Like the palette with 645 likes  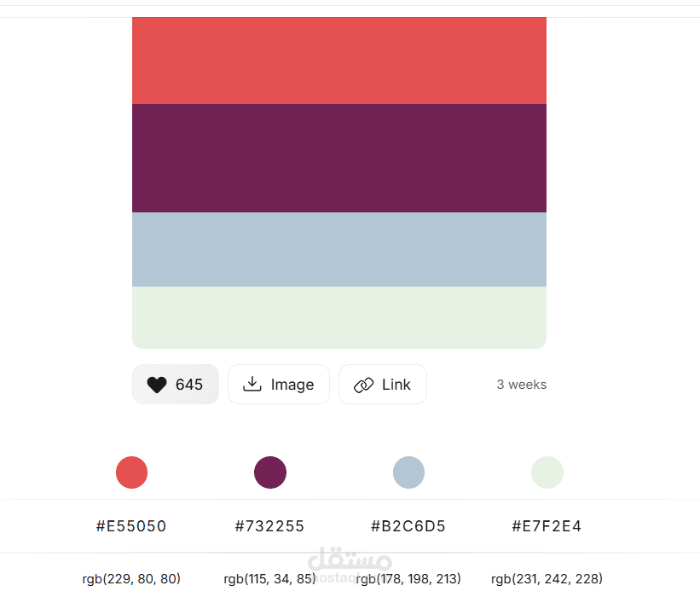click(176, 384)
